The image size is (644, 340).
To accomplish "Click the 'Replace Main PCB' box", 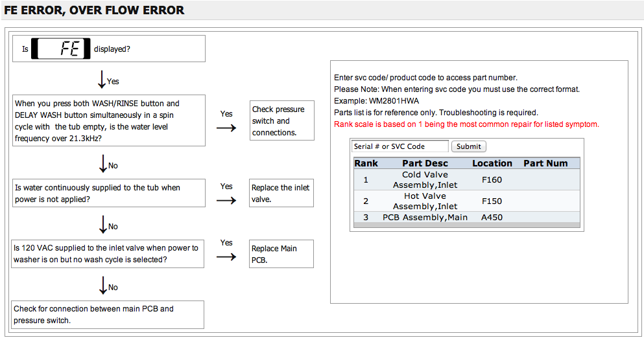I will click(x=281, y=254).
